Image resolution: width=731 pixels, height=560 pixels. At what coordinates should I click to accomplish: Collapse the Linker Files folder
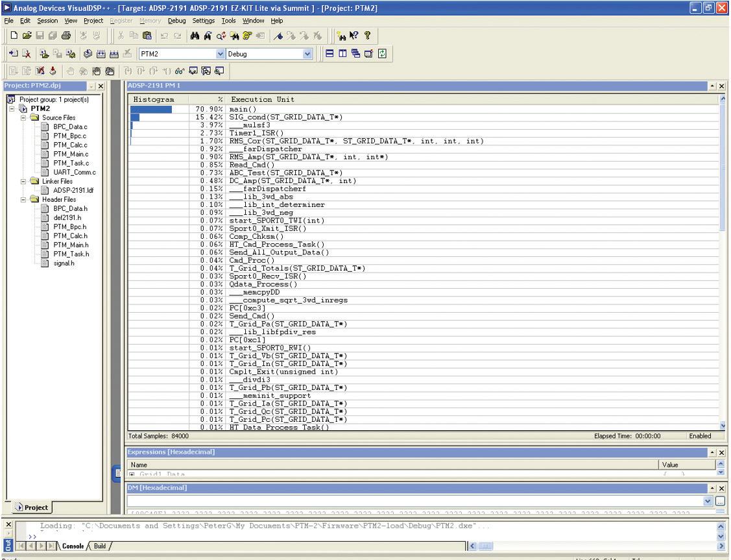(x=23, y=182)
